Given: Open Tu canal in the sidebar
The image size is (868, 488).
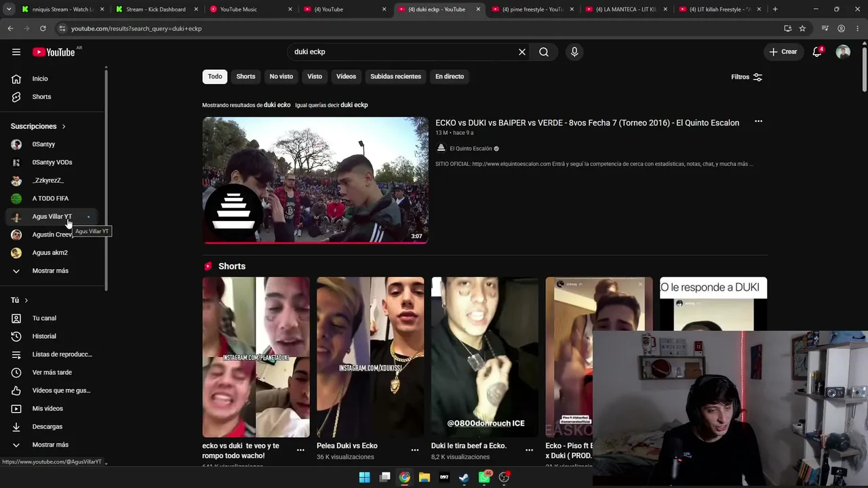Looking at the screenshot, I should 53,318.
